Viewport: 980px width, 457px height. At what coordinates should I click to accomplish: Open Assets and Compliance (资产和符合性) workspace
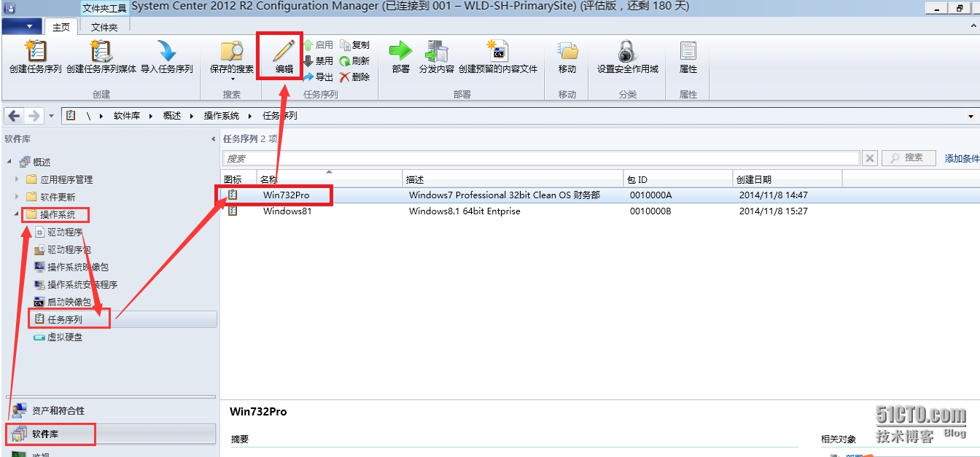[109, 411]
